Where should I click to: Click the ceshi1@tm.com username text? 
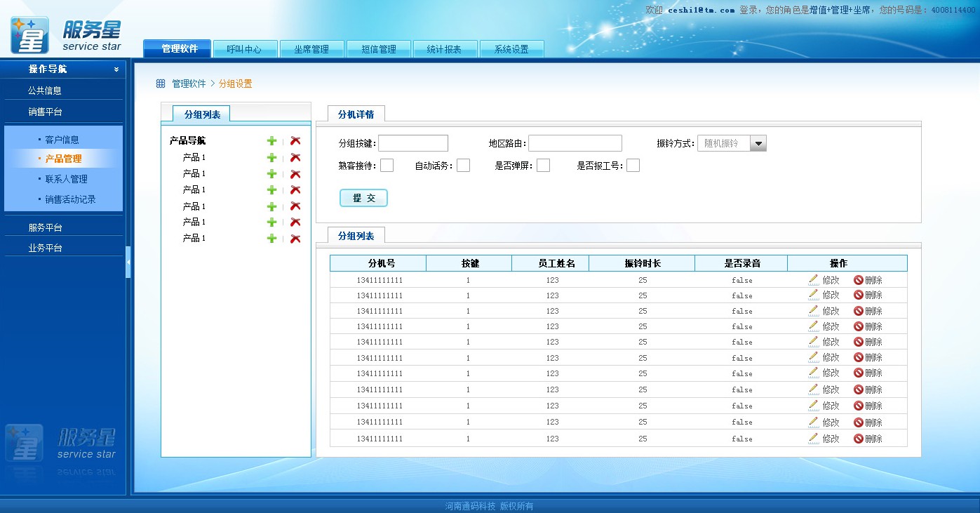(701, 11)
